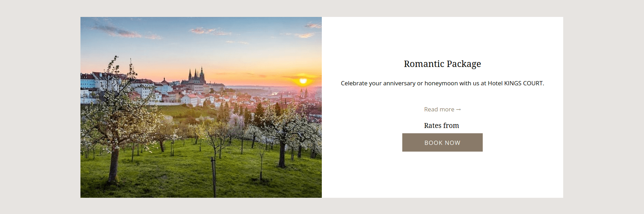The height and width of the screenshot is (214, 644).
Task: Click the white buildings on the hillside
Action: (x=141, y=88)
